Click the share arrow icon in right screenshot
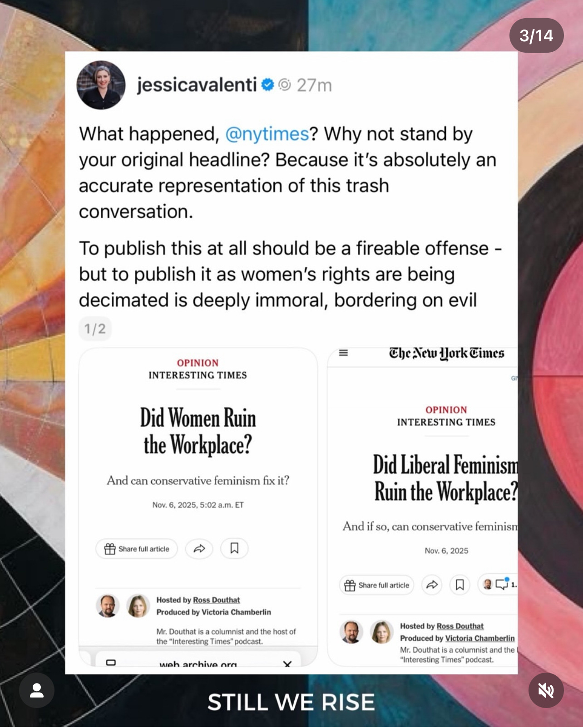Image resolution: width=583 pixels, height=728 pixels. click(x=432, y=585)
